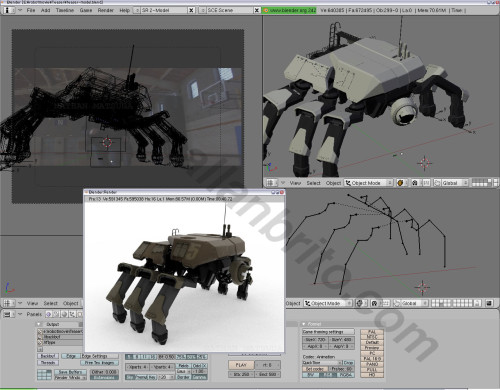Open the Help menu
This screenshot has height=390, width=500.
pos(125,10)
